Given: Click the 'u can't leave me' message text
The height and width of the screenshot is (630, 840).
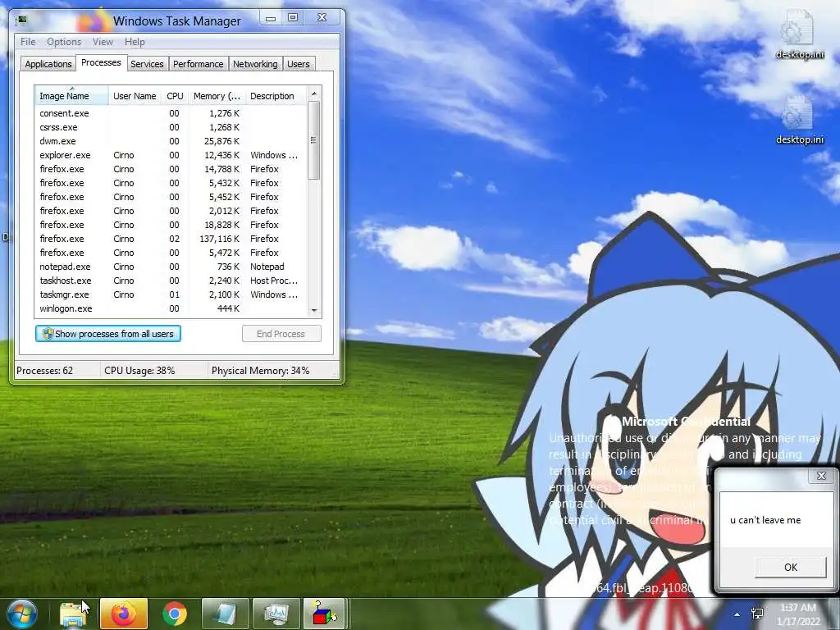Looking at the screenshot, I should 765,519.
